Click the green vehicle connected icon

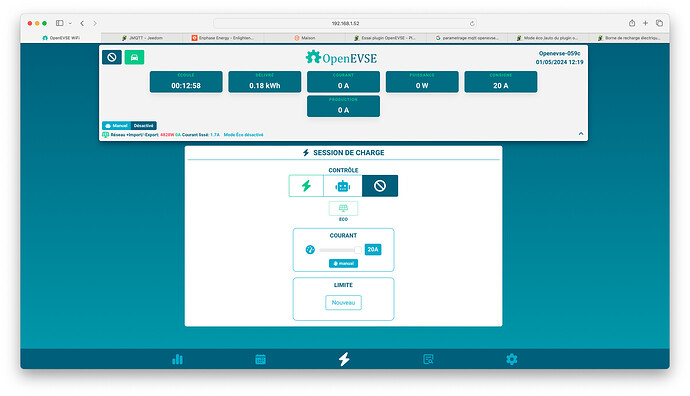(x=134, y=57)
